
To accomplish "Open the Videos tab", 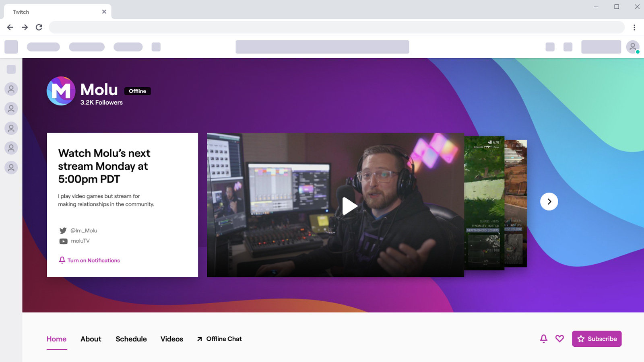I will click(171, 339).
